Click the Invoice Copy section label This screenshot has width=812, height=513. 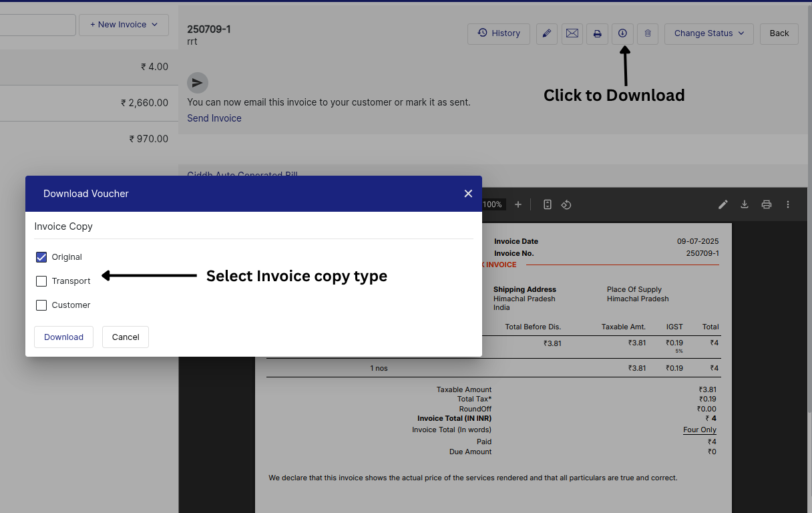[x=63, y=226]
